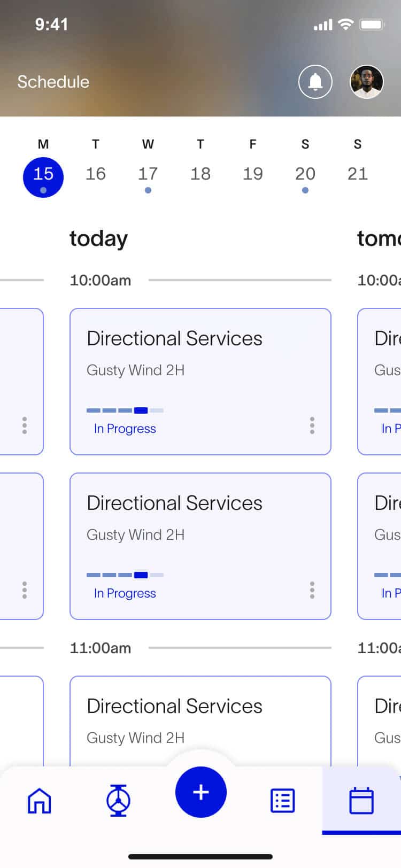Image resolution: width=401 pixels, height=868 pixels.
Task: Open the notifications bell
Action: pos(315,82)
